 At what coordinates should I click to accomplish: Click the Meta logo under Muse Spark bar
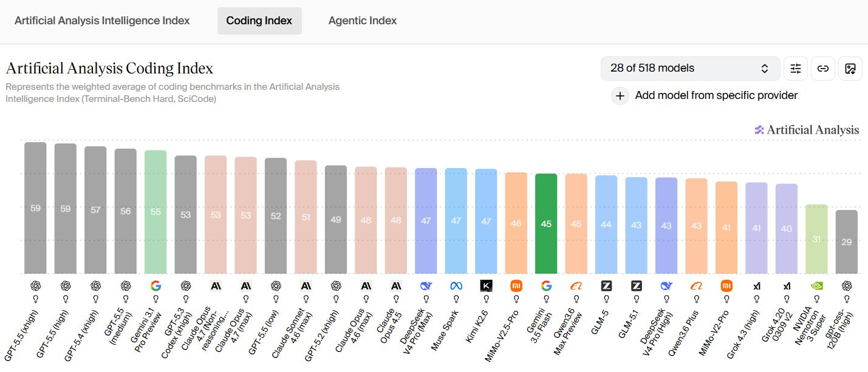456,285
